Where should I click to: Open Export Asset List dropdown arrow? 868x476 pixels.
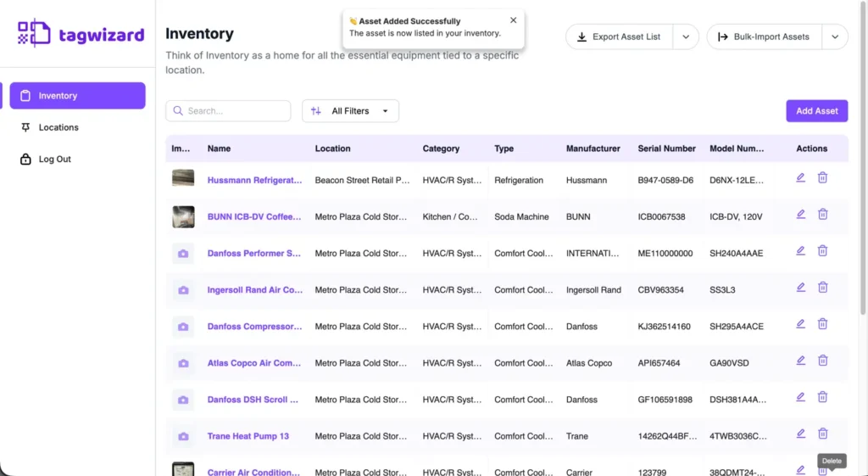686,36
